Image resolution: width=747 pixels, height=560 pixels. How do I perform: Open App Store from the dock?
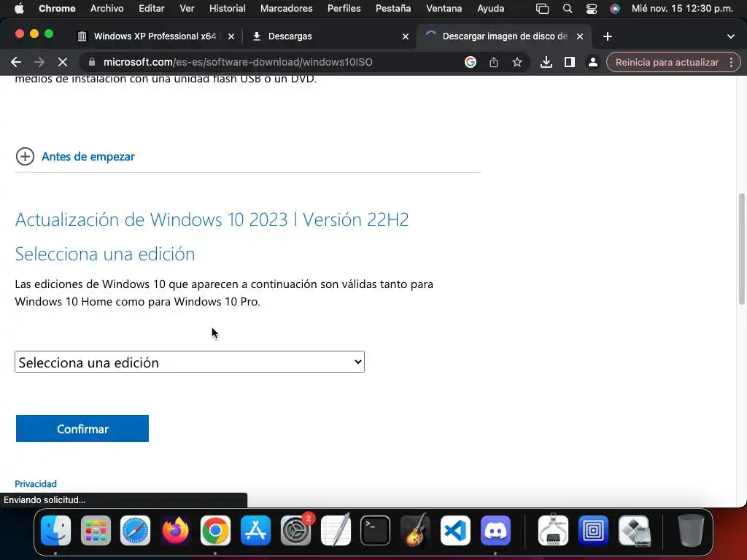coord(255,530)
